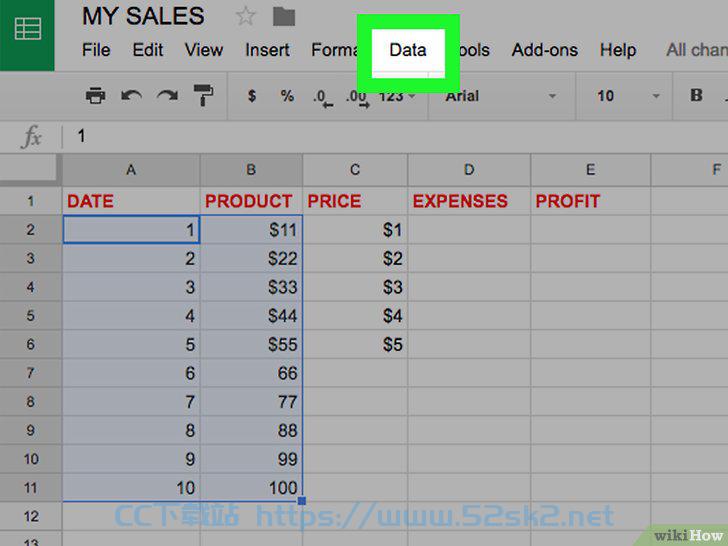Open the 123 number format dropdown
Image resolution: width=728 pixels, height=546 pixels.
(397, 96)
